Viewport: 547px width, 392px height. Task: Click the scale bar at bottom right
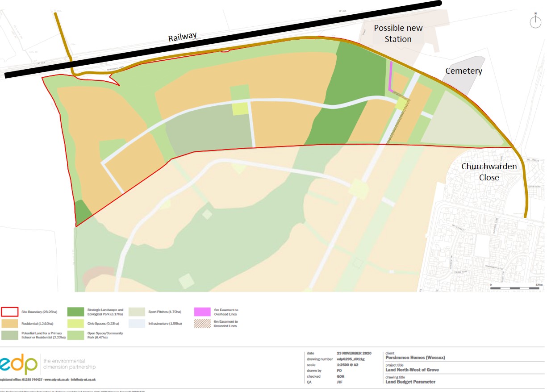coord(516,289)
